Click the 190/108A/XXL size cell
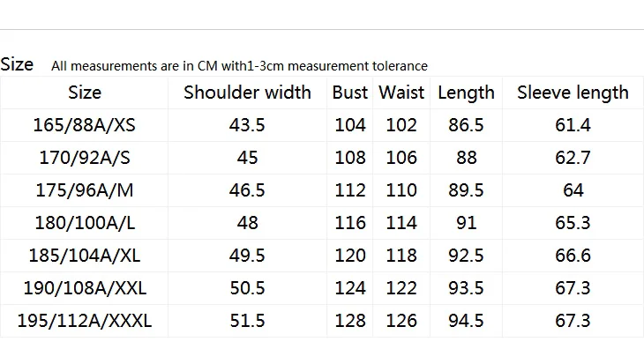Screen dimensions: 644x349 [x=85, y=288]
